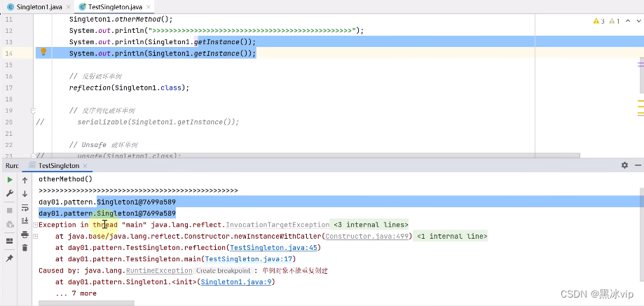This screenshot has height=306, width=644.
Task: Click the console horizontal scrollbar
Action: click(x=86, y=303)
